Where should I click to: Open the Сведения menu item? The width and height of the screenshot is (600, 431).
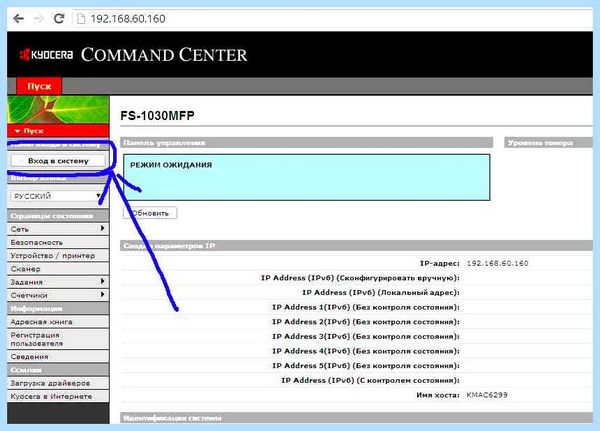click(58, 356)
